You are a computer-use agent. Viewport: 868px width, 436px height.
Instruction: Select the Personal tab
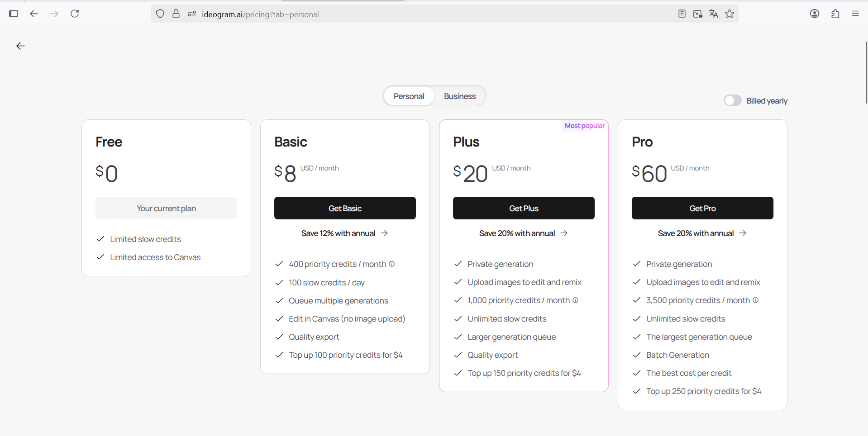click(x=409, y=96)
